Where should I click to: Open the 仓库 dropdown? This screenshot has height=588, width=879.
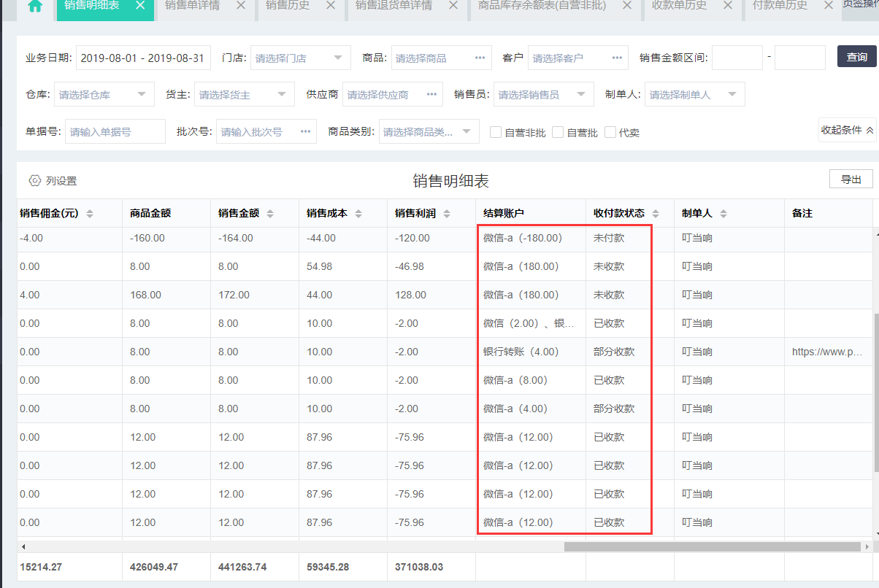click(x=104, y=94)
